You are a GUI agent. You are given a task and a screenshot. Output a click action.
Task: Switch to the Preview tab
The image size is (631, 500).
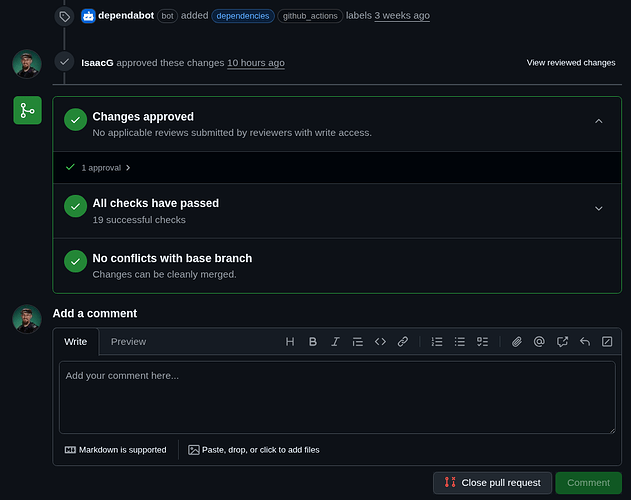tap(129, 342)
